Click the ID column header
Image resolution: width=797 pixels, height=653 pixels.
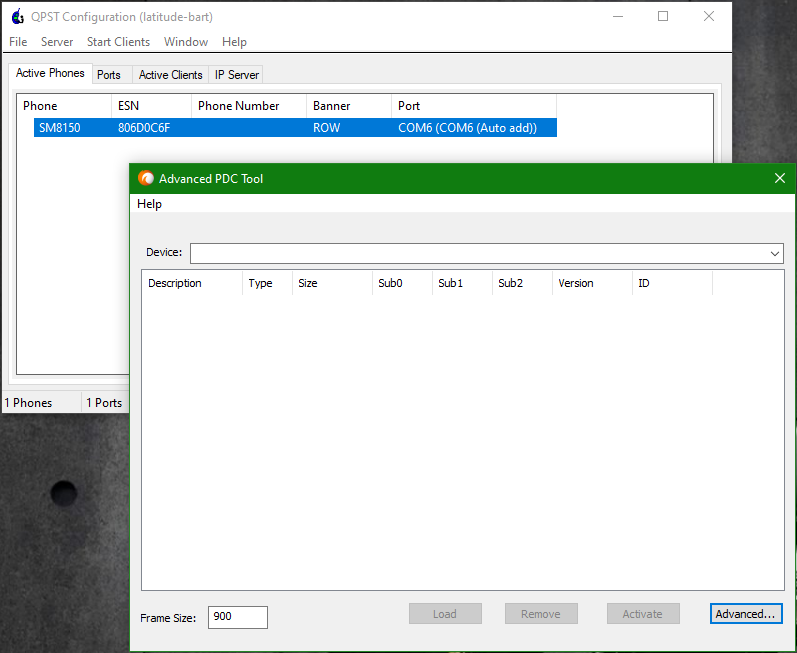click(x=673, y=283)
